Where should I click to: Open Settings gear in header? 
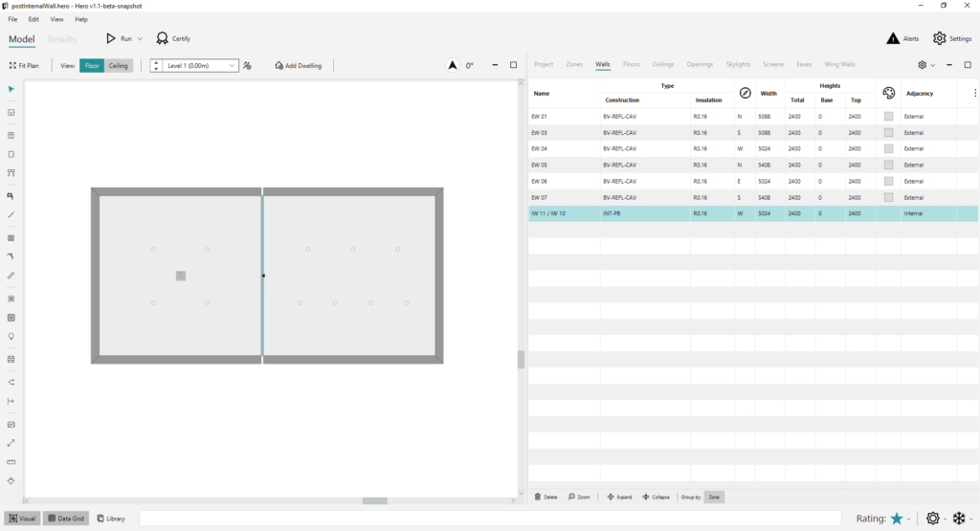(940, 38)
